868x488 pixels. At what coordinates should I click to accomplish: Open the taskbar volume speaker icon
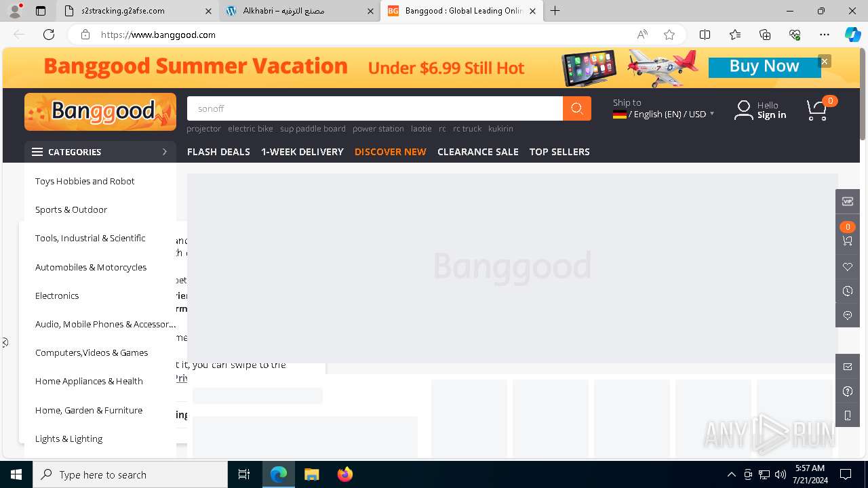tap(780, 474)
